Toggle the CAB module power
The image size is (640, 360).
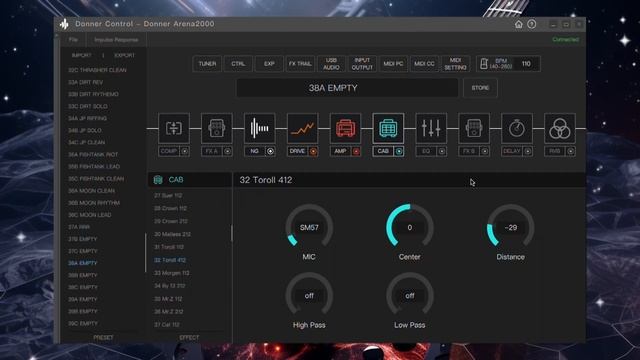point(399,151)
